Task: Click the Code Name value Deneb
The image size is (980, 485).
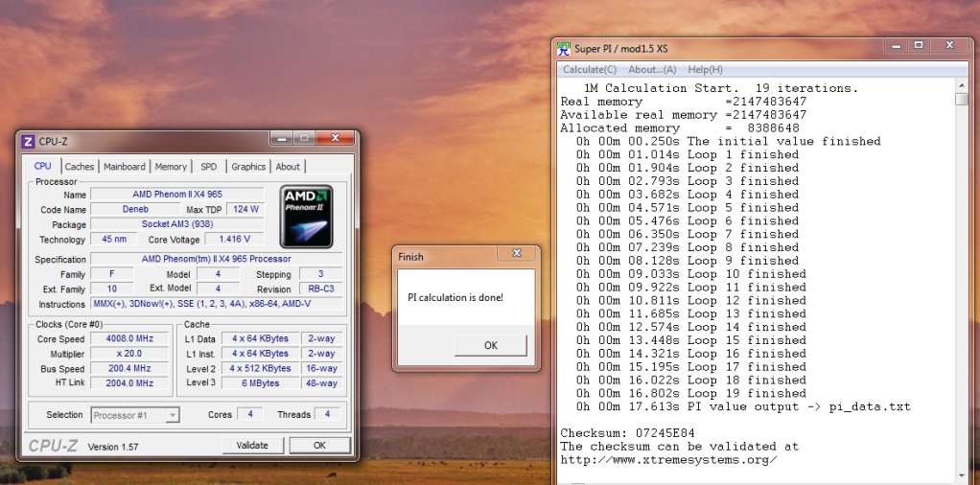Action: (x=135, y=209)
